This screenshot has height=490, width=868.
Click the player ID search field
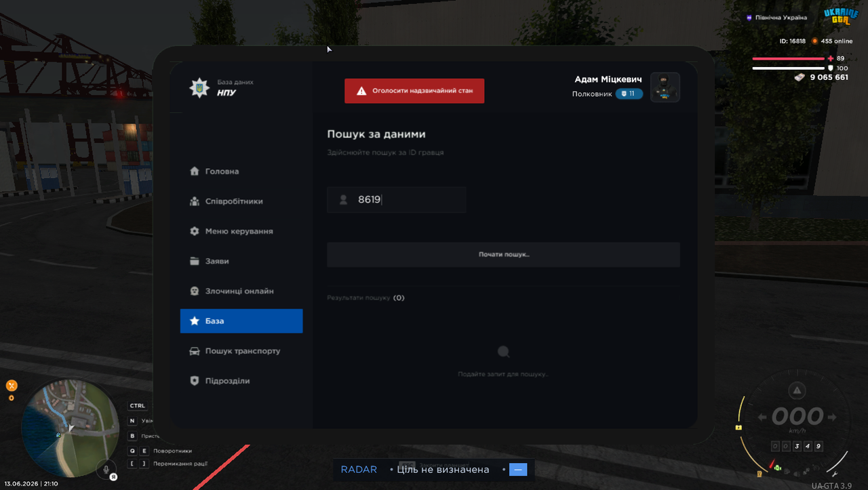pos(397,200)
